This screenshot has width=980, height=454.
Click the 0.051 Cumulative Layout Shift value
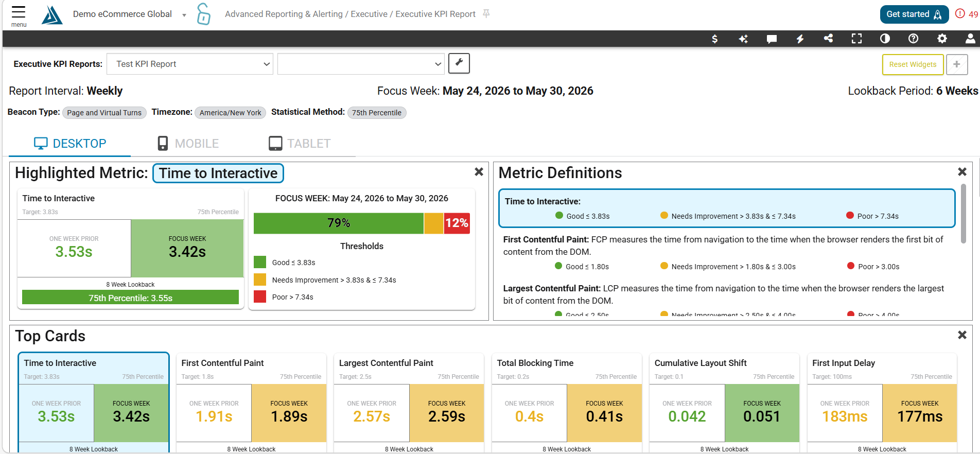pyautogui.click(x=762, y=416)
